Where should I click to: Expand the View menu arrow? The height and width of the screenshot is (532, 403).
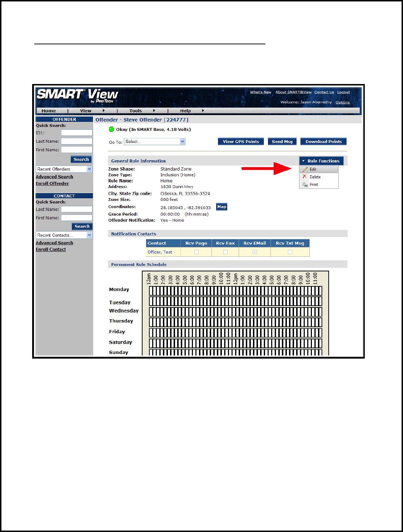(104, 111)
